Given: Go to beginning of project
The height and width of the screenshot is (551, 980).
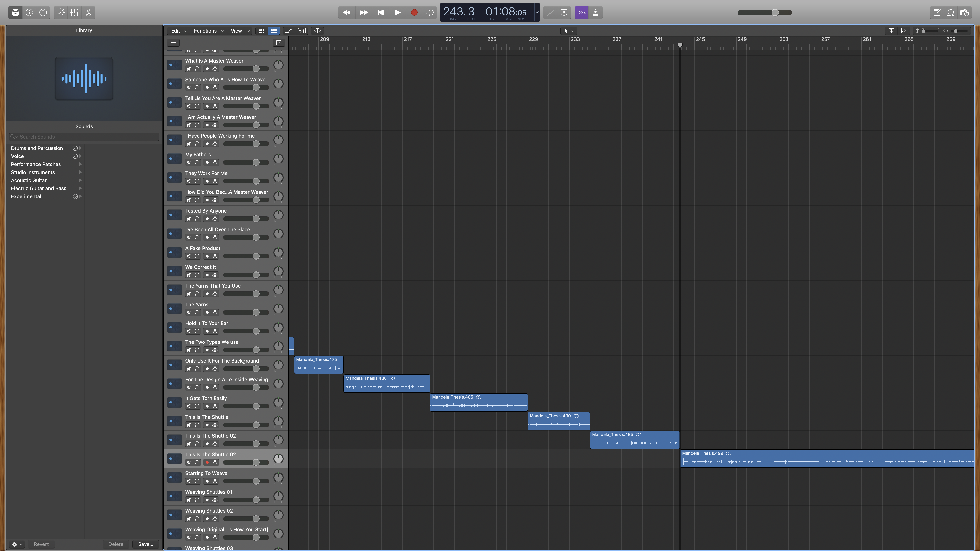Looking at the screenshot, I should click(x=381, y=13).
